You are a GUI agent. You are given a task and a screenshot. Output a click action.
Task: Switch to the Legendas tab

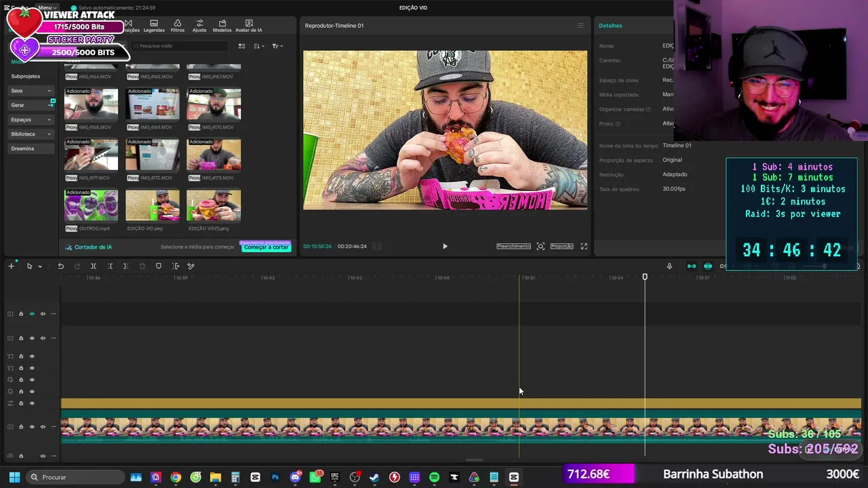coord(154,26)
